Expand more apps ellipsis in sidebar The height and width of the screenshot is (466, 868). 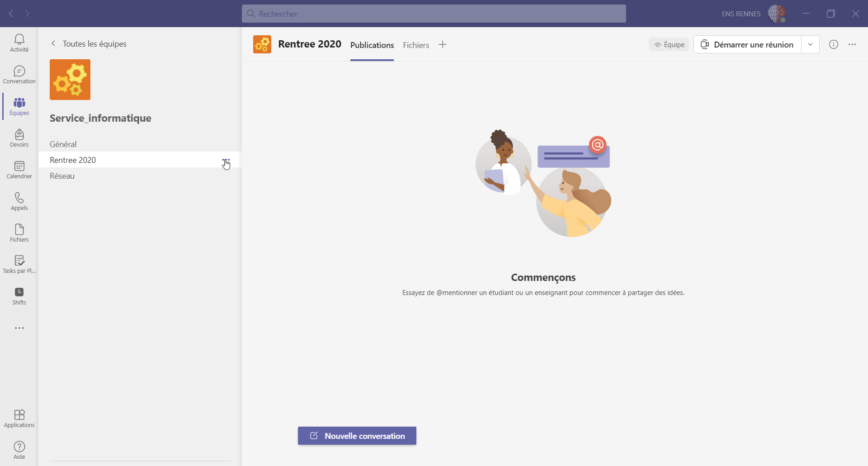pos(19,328)
